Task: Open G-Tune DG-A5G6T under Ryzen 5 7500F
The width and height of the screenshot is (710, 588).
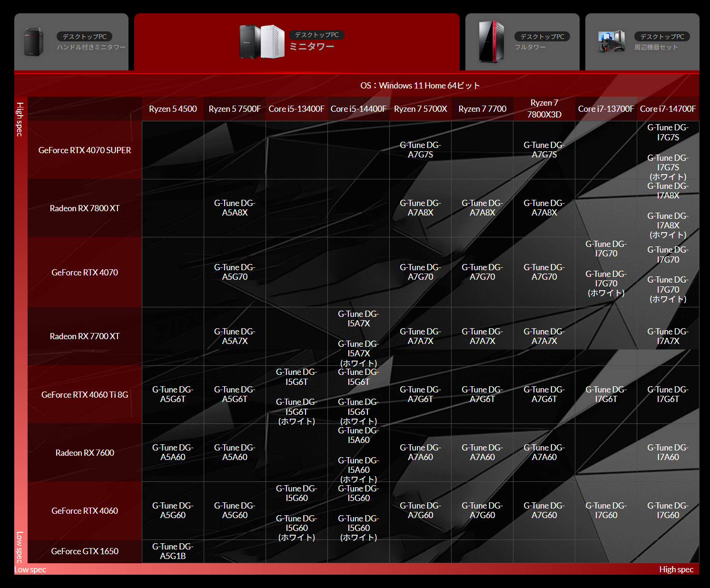Action: pos(235,394)
